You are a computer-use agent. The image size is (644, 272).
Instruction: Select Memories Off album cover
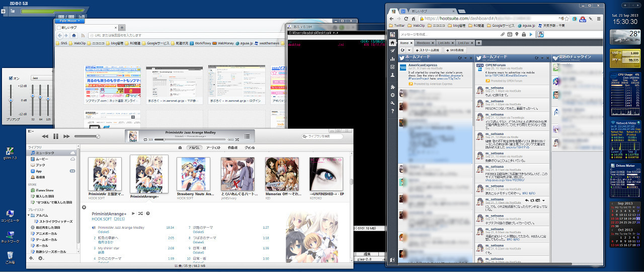282,174
